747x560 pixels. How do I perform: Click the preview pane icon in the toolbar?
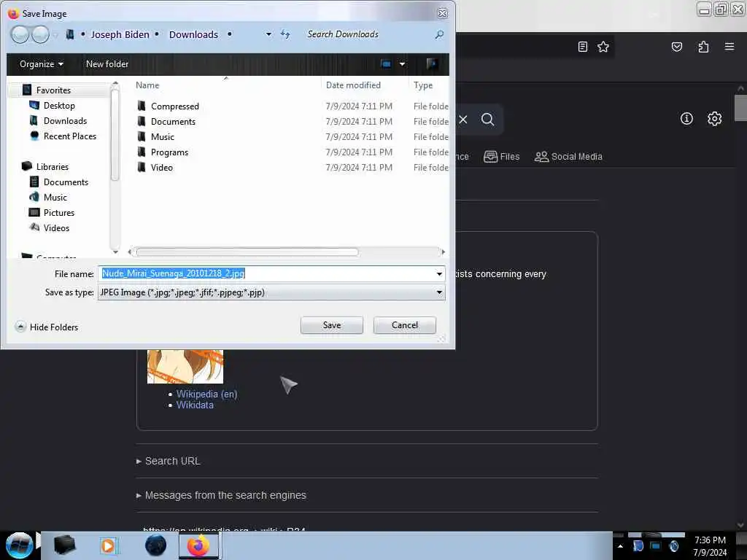[x=432, y=64]
